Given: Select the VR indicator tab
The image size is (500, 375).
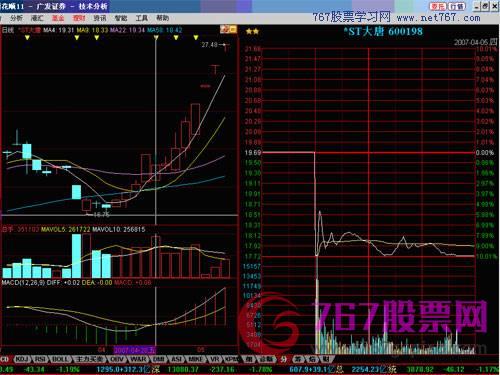Looking at the screenshot, I should 213,359.
